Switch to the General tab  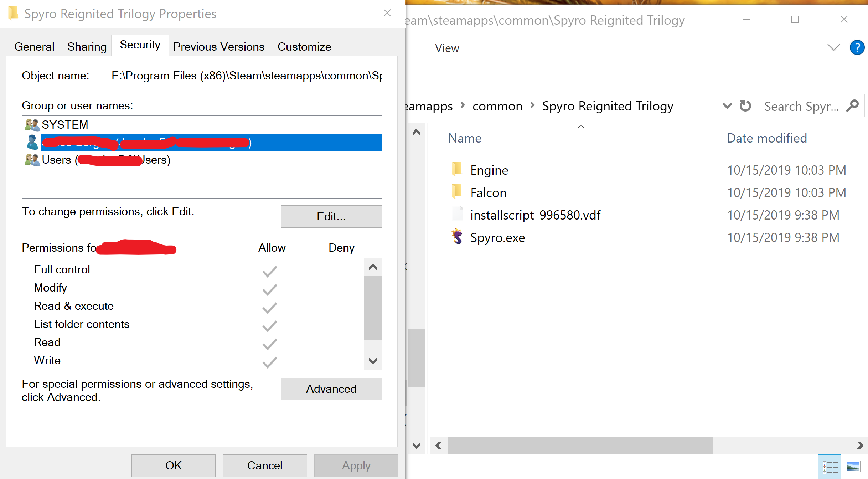tap(34, 47)
